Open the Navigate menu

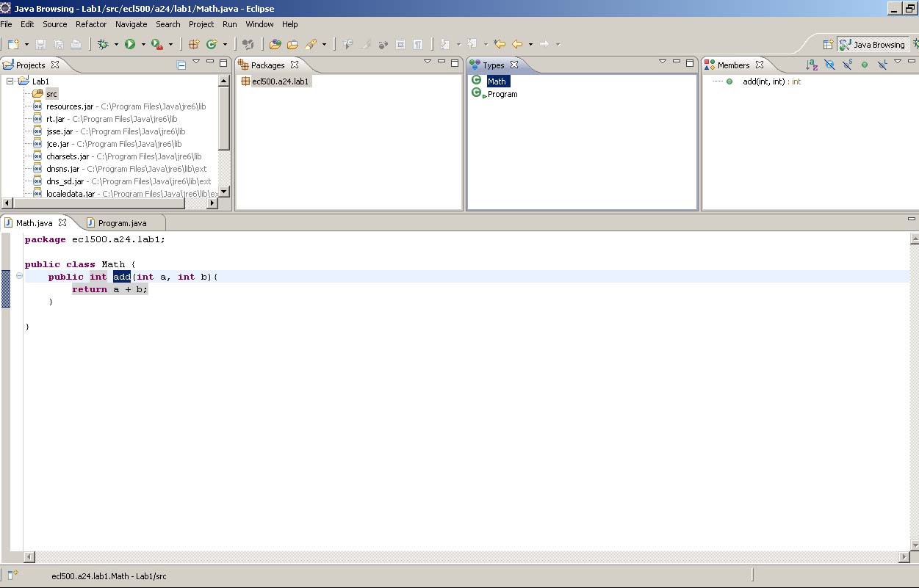(131, 24)
